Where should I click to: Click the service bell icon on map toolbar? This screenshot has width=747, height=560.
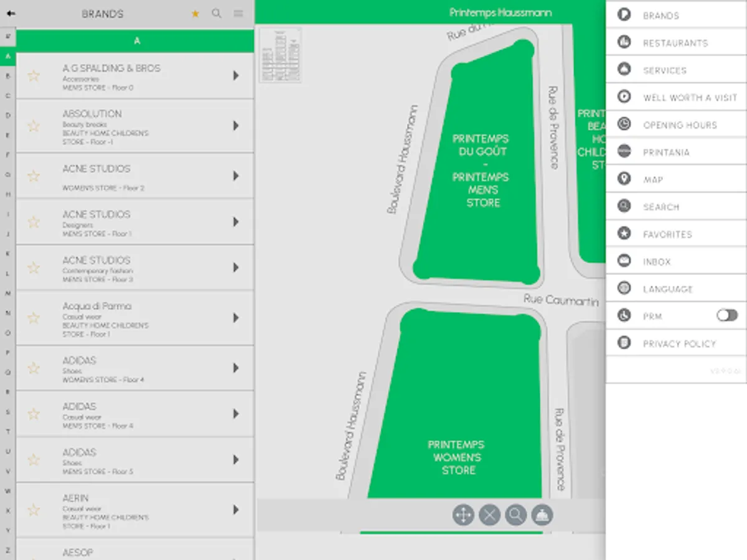542,515
